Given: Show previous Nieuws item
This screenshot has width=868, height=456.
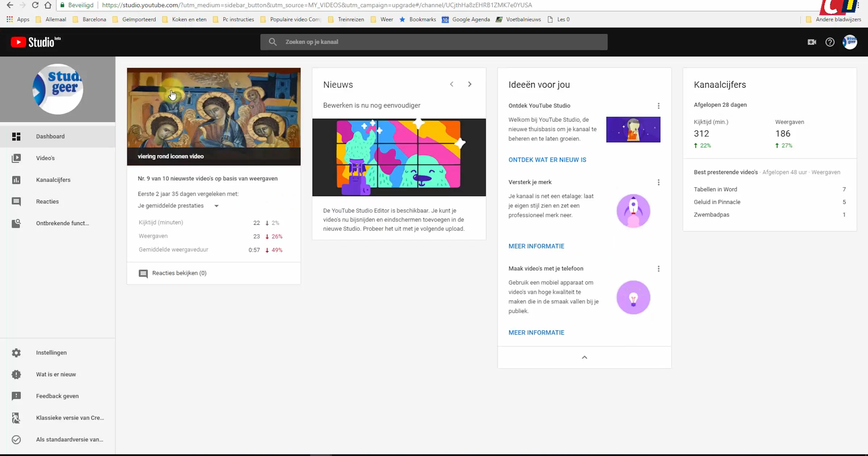Looking at the screenshot, I should [x=451, y=84].
